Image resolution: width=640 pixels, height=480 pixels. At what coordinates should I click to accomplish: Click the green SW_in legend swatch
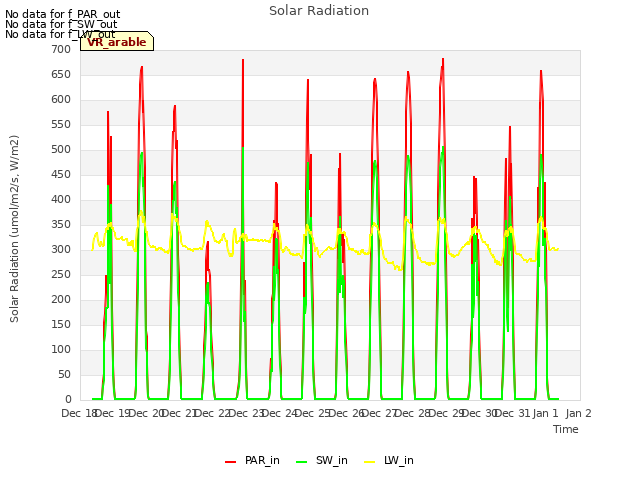(x=301, y=462)
